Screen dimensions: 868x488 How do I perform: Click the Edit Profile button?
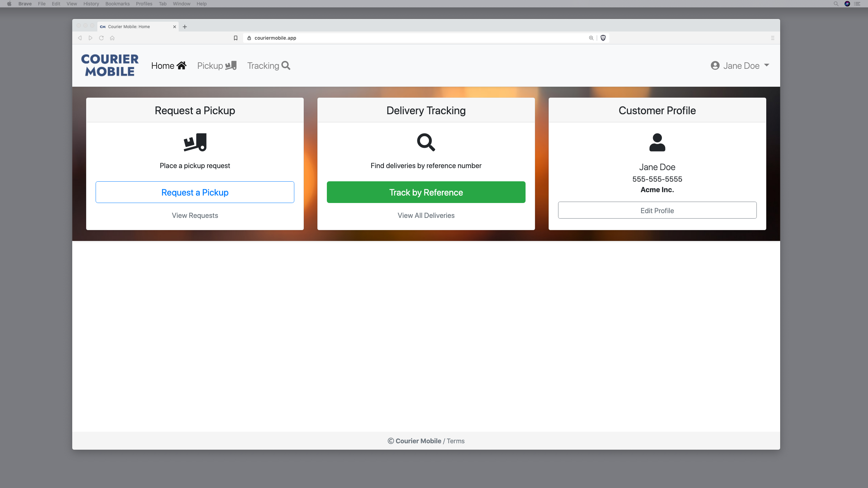tap(657, 210)
